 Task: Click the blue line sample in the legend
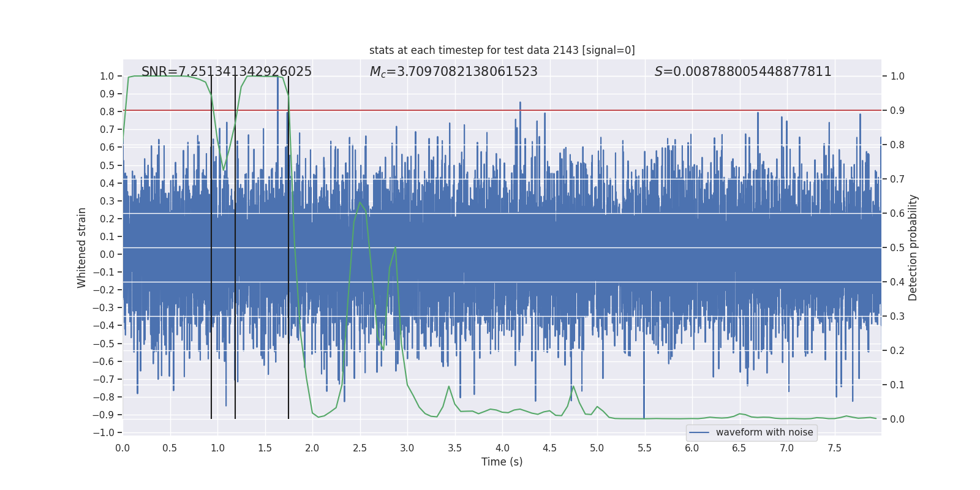click(699, 432)
